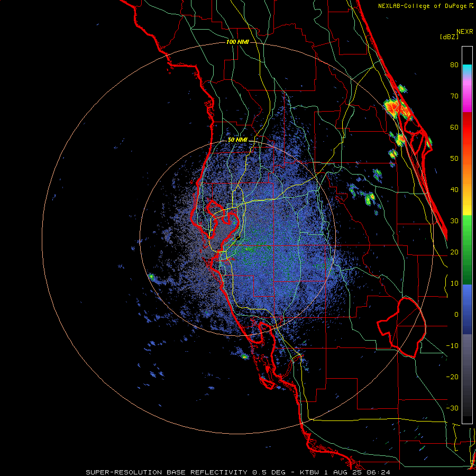Select the 60 value on the dBZ scale
The width and height of the screenshot is (476, 476).
[x=454, y=127]
